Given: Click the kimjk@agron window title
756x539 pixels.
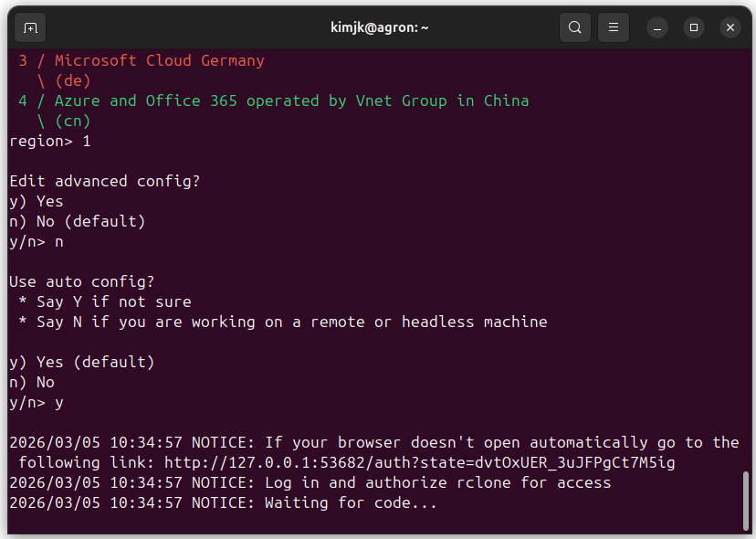Looking at the screenshot, I should click(x=379, y=27).
